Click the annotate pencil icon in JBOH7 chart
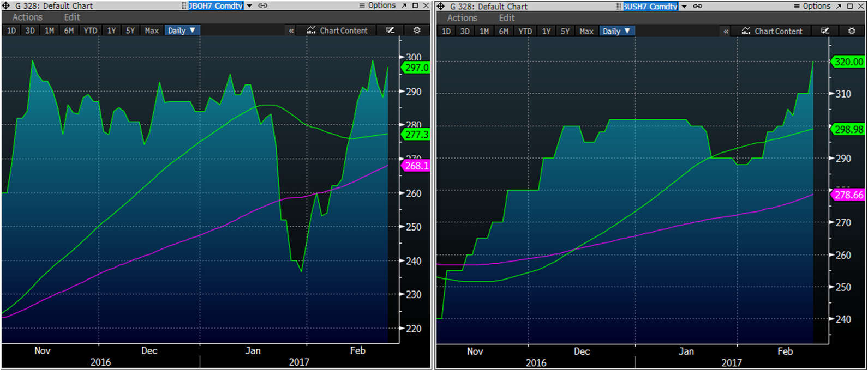This screenshot has width=868, height=370. pos(390,31)
